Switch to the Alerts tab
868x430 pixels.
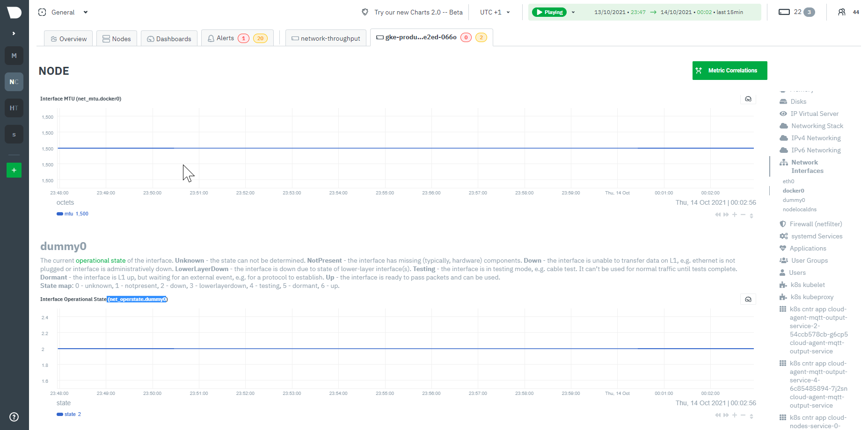[225, 38]
